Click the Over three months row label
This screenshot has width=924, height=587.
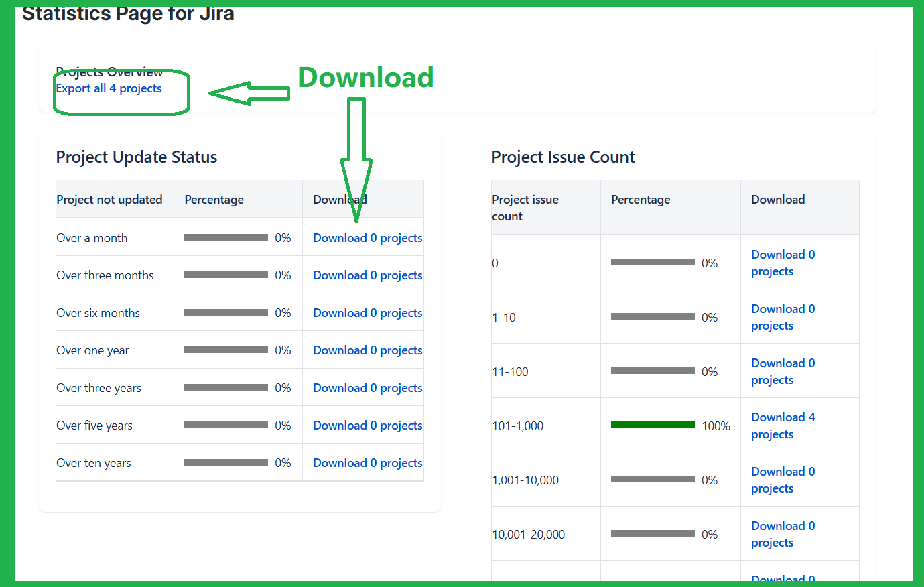(105, 275)
